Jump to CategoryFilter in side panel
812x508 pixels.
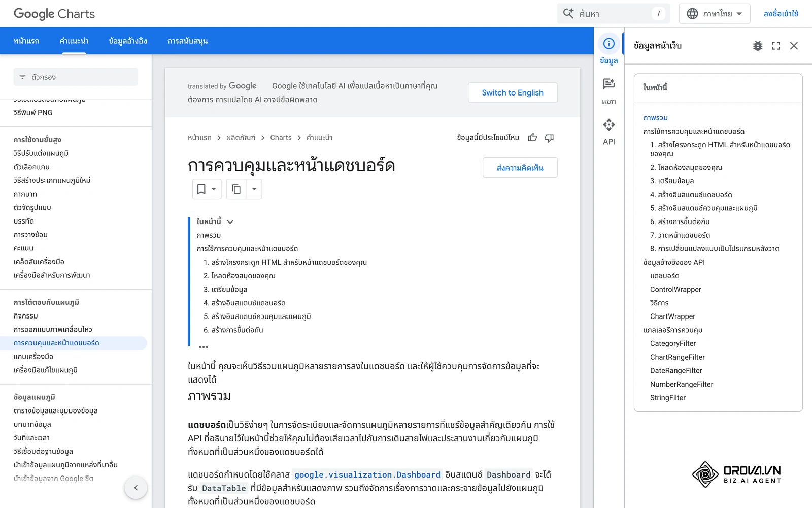(x=673, y=343)
